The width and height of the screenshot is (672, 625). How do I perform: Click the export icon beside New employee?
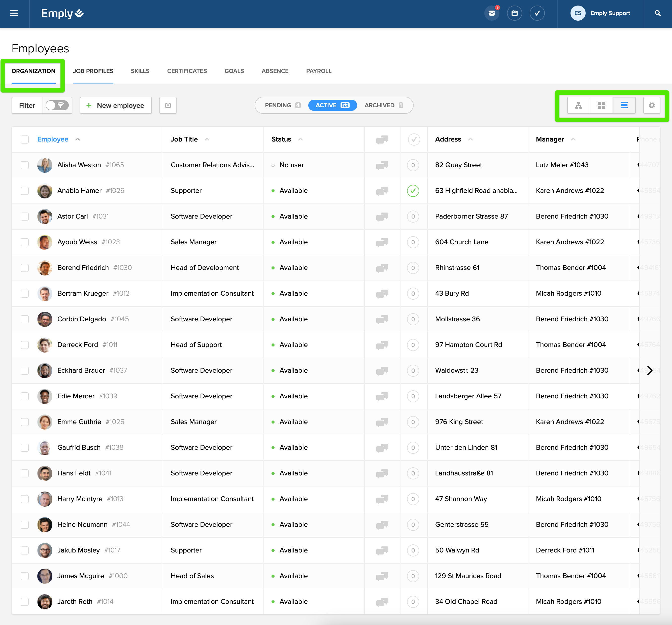[168, 105]
